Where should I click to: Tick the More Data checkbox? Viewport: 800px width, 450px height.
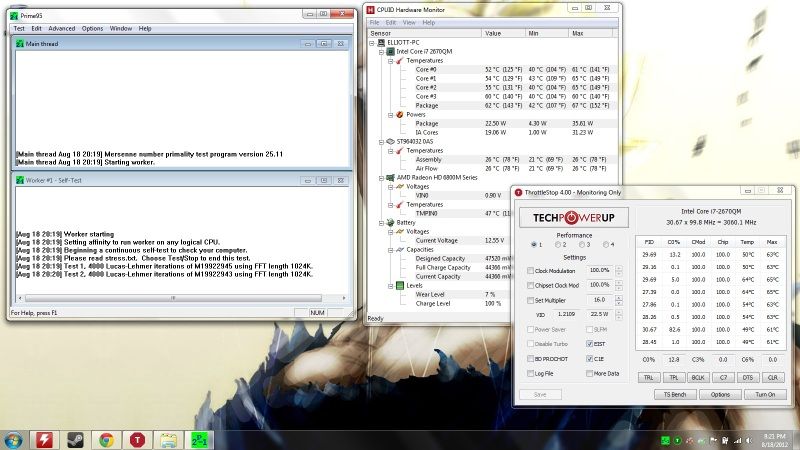coord(589,373)
